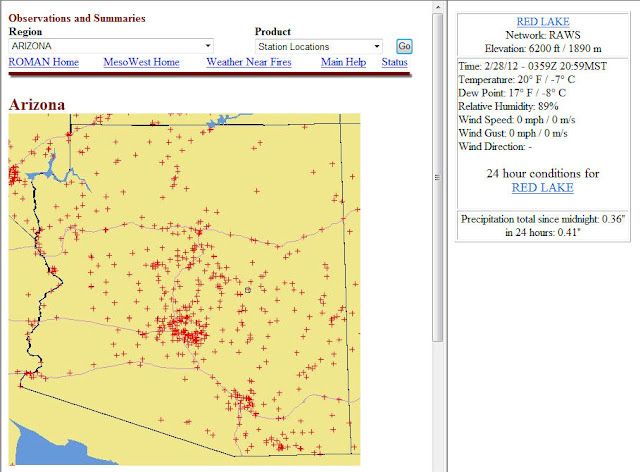Select the Wind Speed: 0 mph text
The width and height of the screenshot is (640, 472).
click(516, 120)
